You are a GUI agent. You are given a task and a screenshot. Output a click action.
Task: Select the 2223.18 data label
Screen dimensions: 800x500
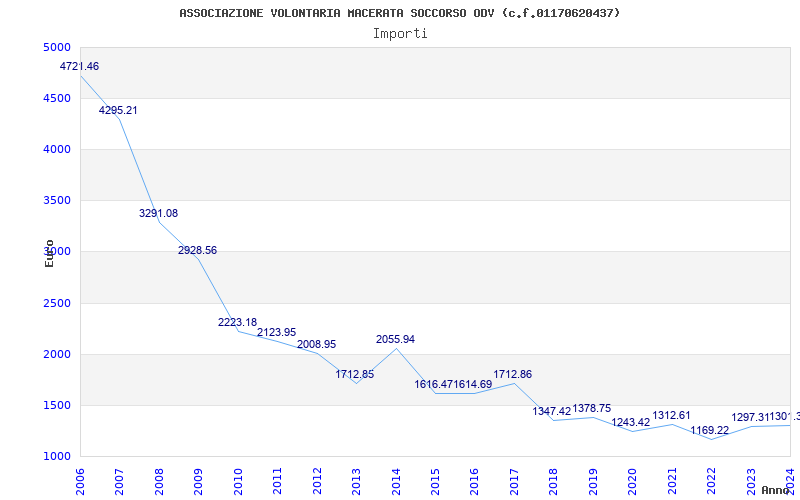[x=237, y=322]
